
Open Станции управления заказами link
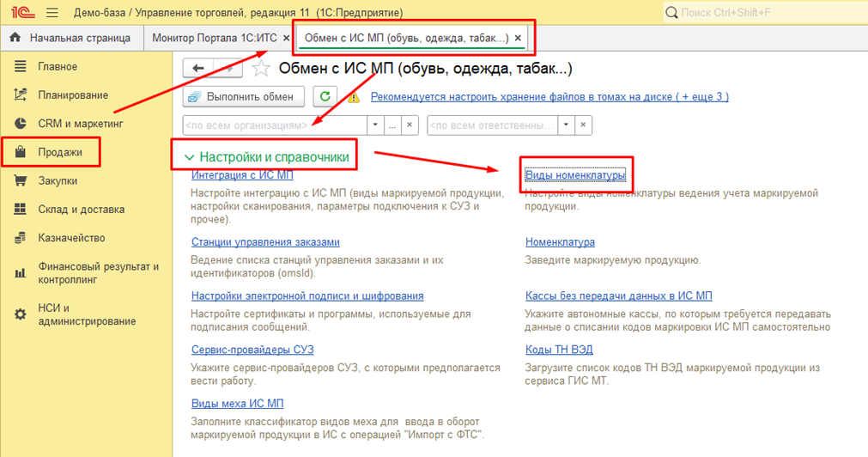[x=265, y=242]
